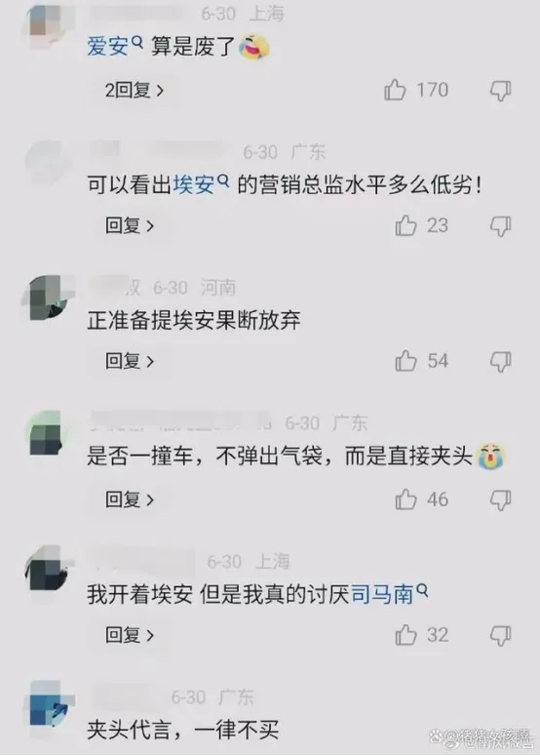This screenshot has height=756, width=540.
Task: Dislike the comment with 23 likes
Action: (x=500, y=226)
